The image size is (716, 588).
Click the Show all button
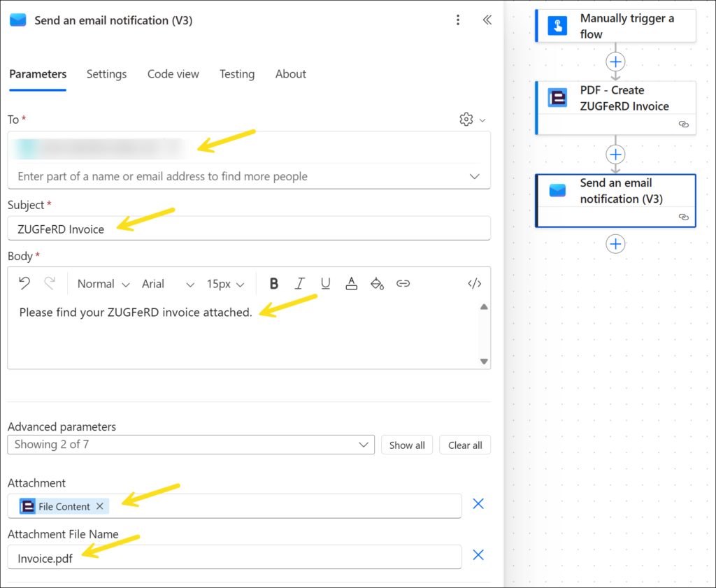[x=407, y=445]
